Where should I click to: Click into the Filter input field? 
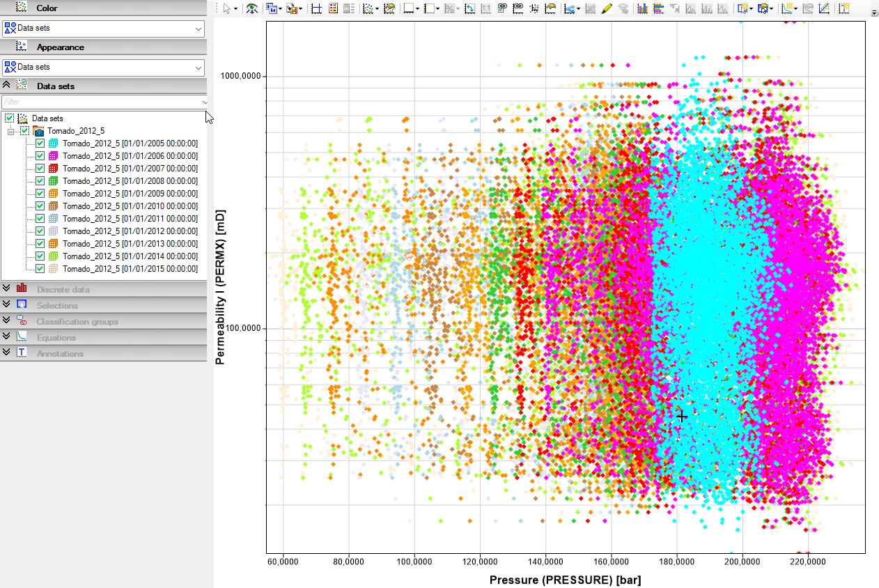(x=103, y=102)
